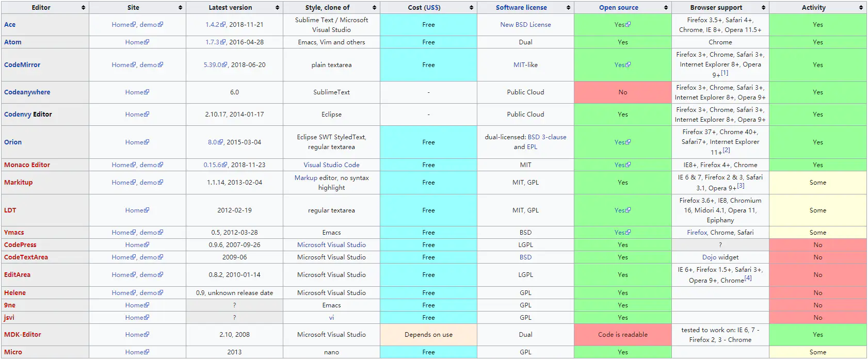Open the MIT-like license link
This screenshot has width=868, height=360.
pyautogui.click(x=519, y=65)
